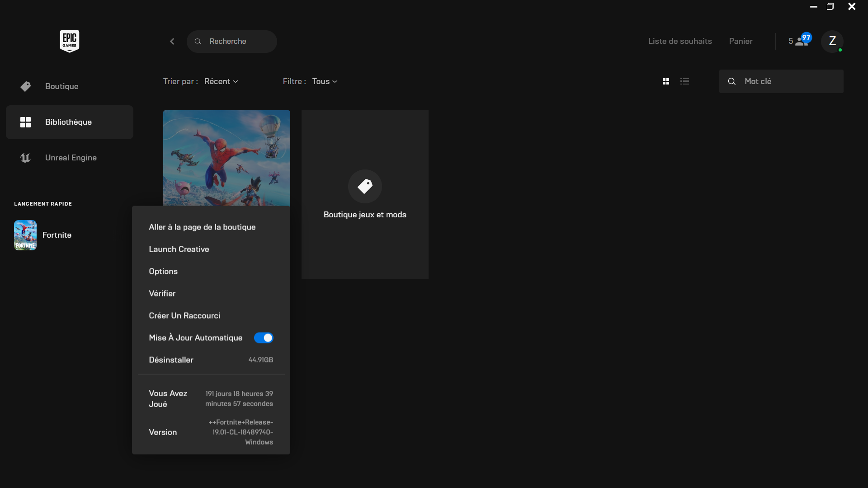Viewport: 868px width, 488px height.
Task: Click the magnifier icon in Mot clé field
Action: click(731, 81)
